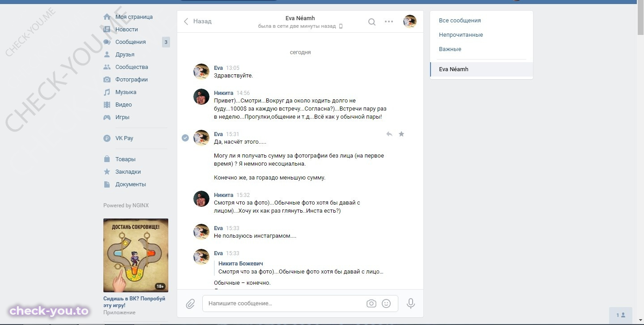Reply to Eva's 15:31 message with arrow icon
644x325 pixels.
[x=389, y=134]
